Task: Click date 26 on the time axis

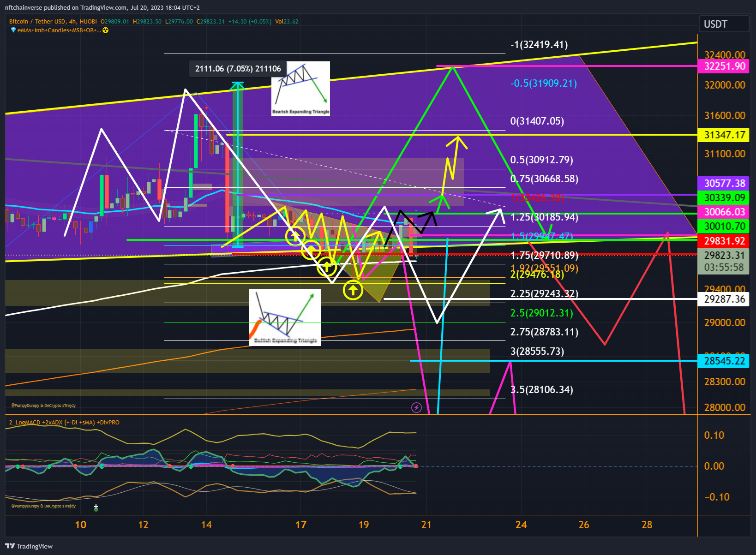Action: coord(584,525)
